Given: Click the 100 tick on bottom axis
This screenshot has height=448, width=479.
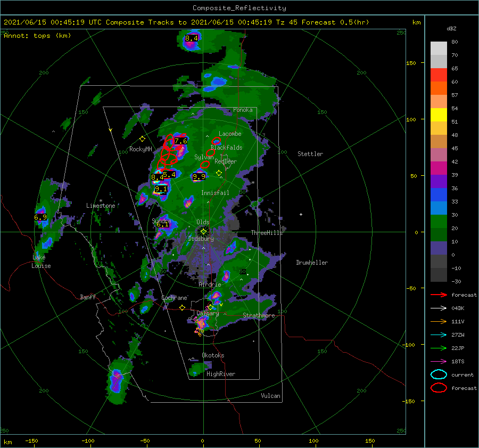Looking at the screenshot, I should click(x=313, y=441).
